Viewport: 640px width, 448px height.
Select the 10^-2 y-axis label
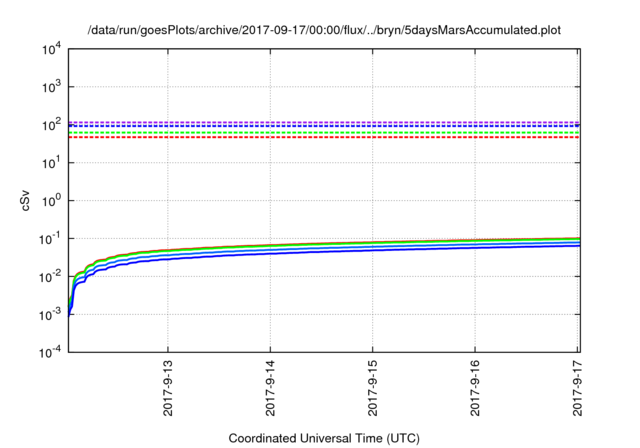click(x=50, y=277)
